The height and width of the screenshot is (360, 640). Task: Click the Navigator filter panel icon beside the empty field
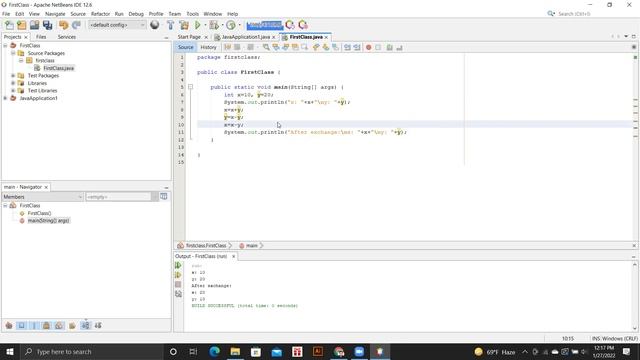click(x=164, y=196)
